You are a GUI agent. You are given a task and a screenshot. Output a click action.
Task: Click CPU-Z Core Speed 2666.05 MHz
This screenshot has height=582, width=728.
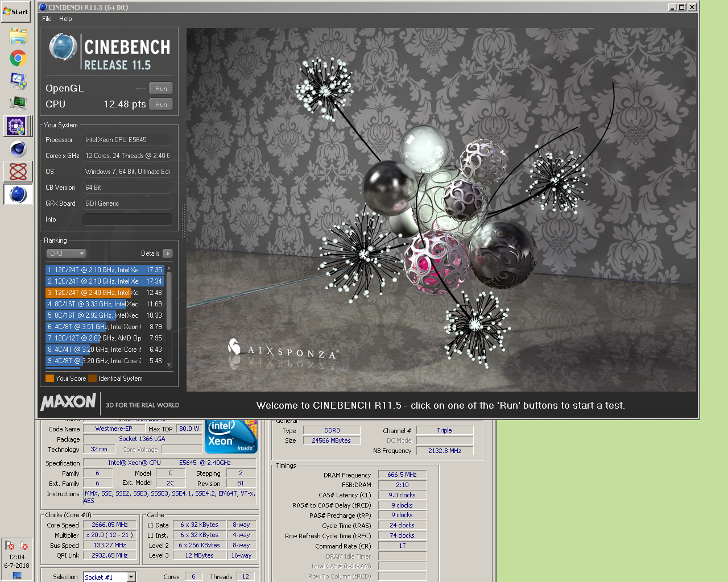[x=110, y=525]
